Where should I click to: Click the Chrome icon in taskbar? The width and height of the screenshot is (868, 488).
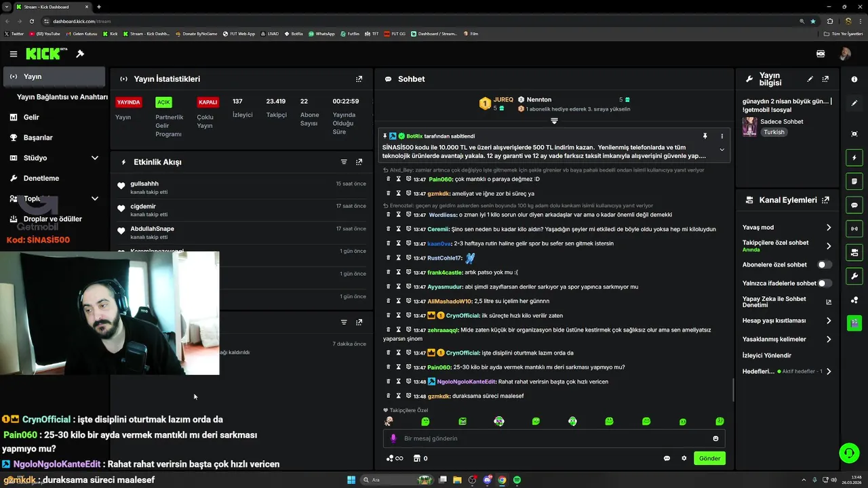coord(502,480)
